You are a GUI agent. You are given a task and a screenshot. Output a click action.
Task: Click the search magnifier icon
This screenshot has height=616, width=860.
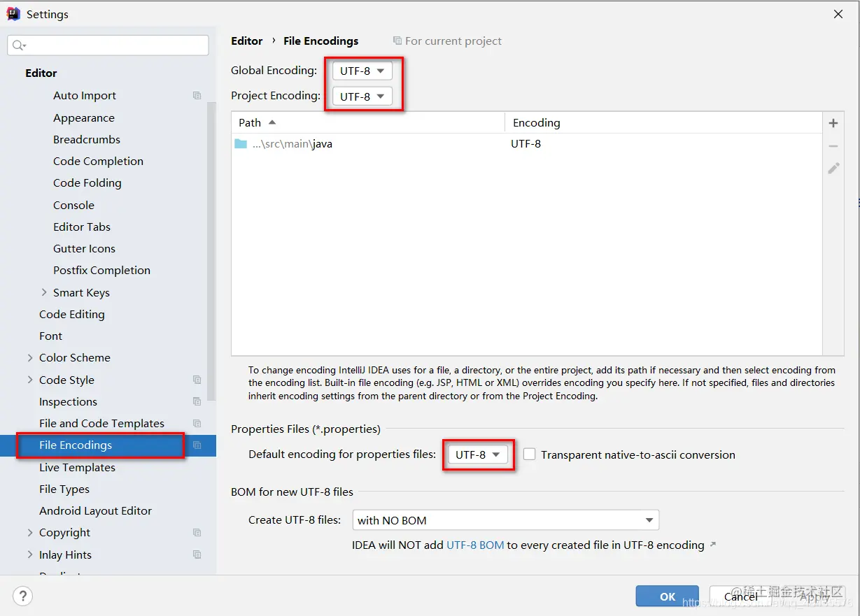(x=18, y=45)
